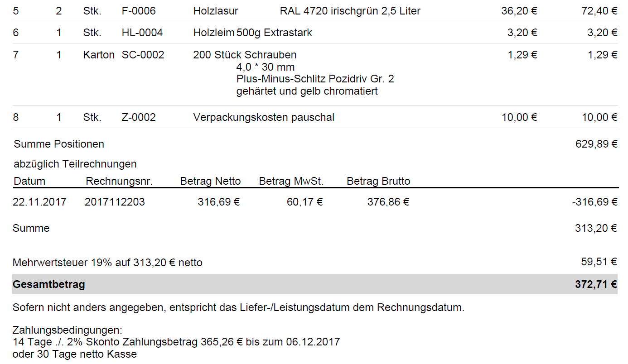Viewport: 628px width, 364px height.
Task: Select the 629,89 € positions sum
Action: point(596,144)
